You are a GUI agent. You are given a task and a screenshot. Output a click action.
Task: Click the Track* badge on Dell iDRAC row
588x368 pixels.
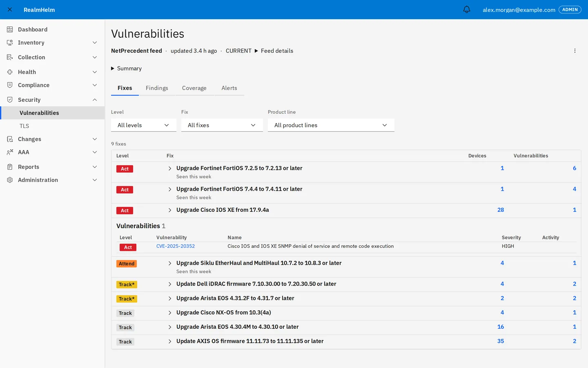[x=127, y=285]
